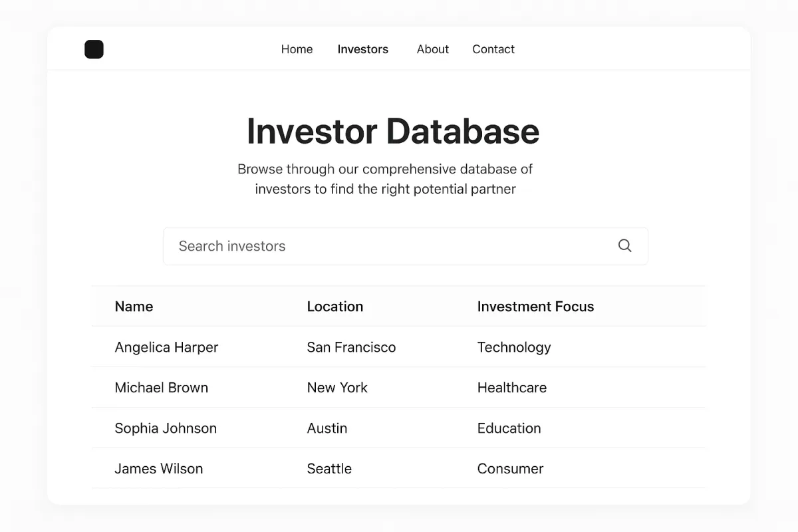Open the About page link
The width and height of the screenshot is (798, 532).
pos(432,49)
